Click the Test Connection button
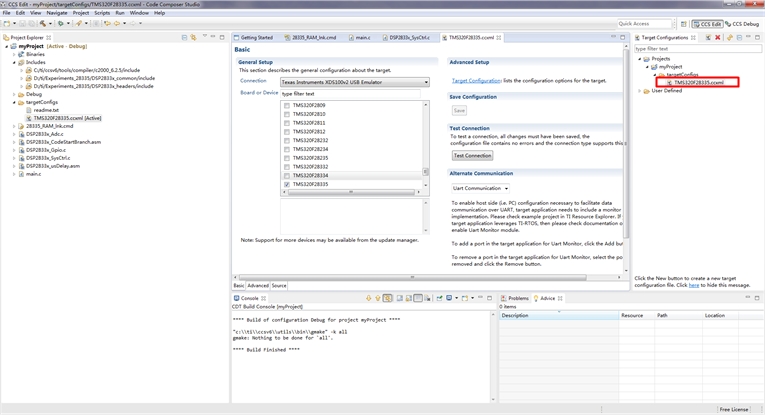The height and width of the screenshot is (415, 765). (472, 156)
